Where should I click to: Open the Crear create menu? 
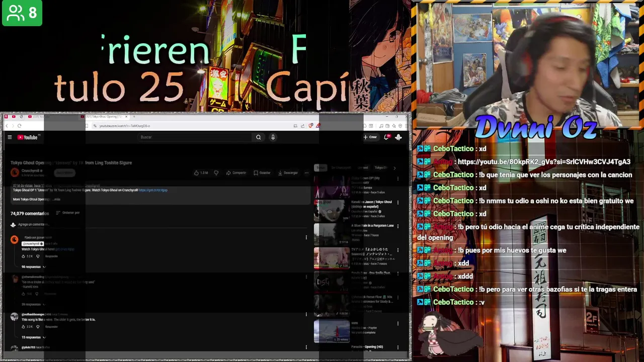pyautogui.click(x=370, y=137)
